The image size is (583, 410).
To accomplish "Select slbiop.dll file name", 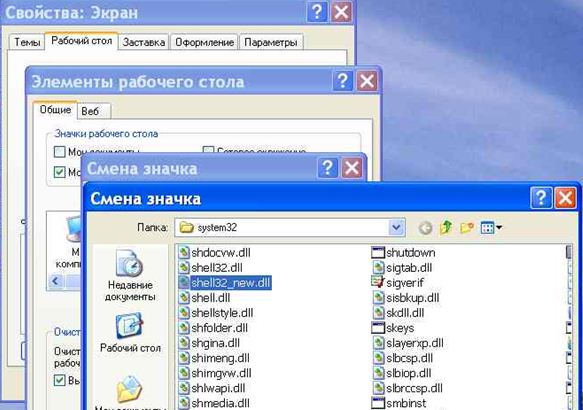I will tap(409, 373).
